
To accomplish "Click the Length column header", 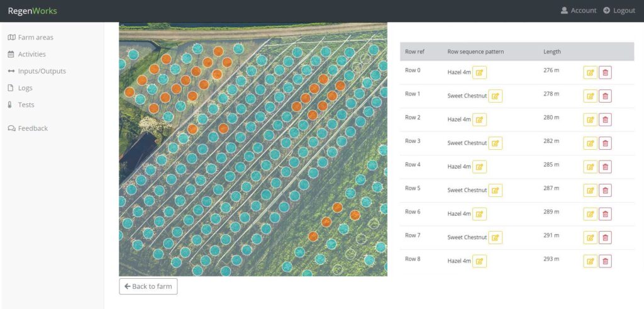I will click(552, 52).
